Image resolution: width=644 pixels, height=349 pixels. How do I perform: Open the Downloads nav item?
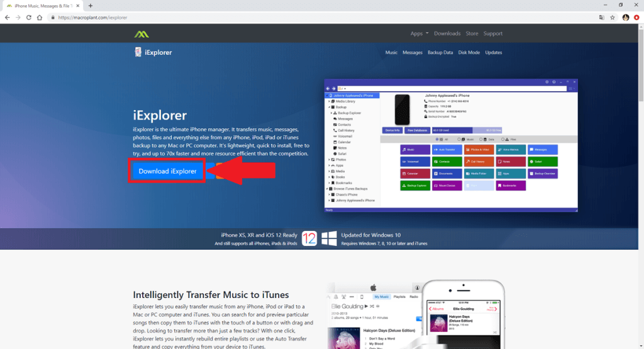point(447,34)
